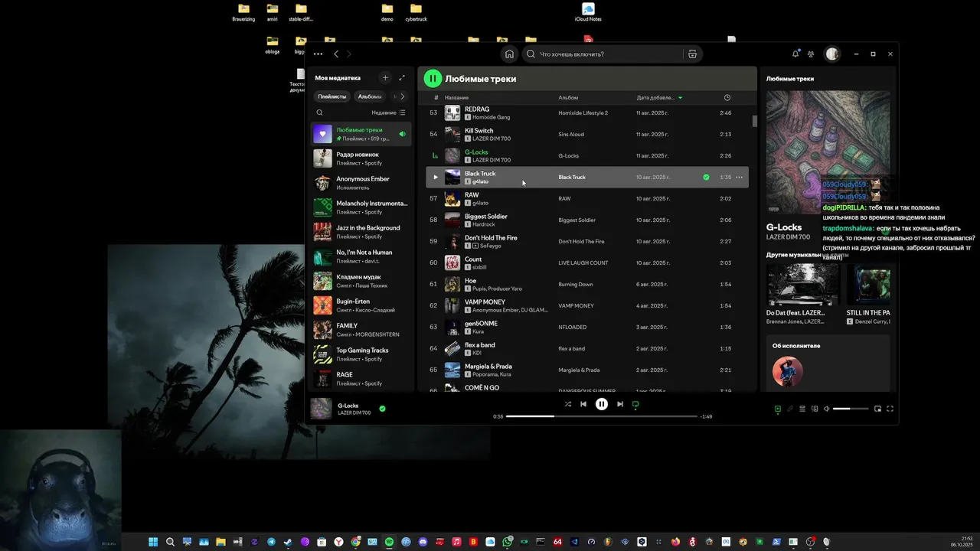980x551 pixels.
Task: Open the play queue
Action: 802,409
